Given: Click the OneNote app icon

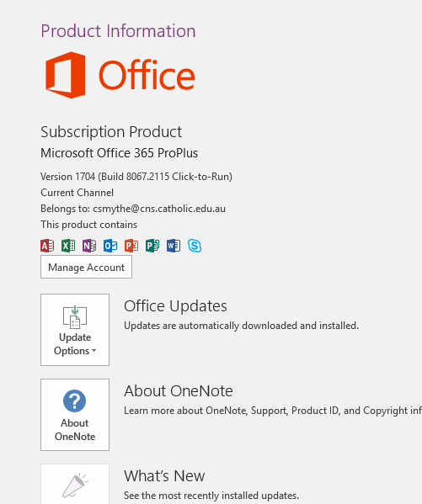Looking at the screenshot, I should (89, 246).
